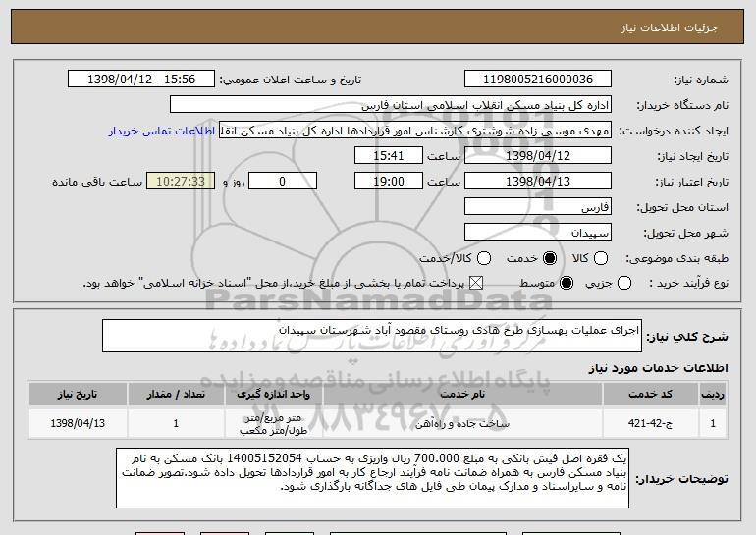Click the ردیف column header
Screen dimensions: 756x535
pos(713,395)
